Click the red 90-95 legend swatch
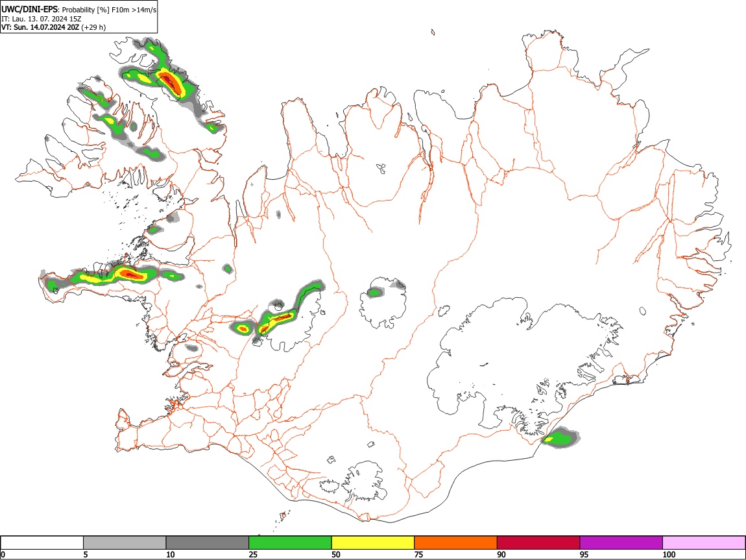The height and width of the screenshot is (560, 746). 538,543
